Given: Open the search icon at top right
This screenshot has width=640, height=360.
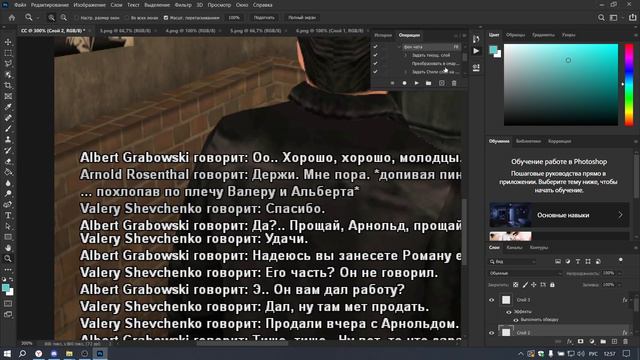Looking at the screenshot, I should (x=601, y=18).
